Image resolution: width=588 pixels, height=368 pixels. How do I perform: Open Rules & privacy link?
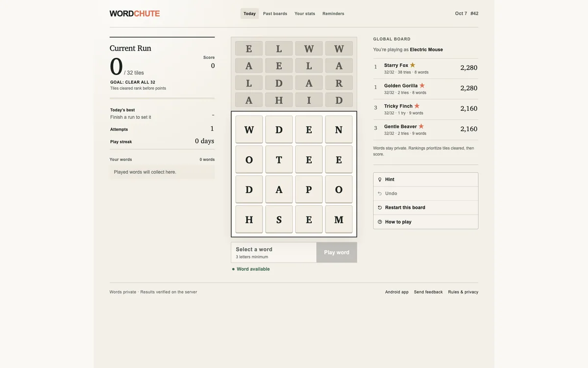click(463, 292)
